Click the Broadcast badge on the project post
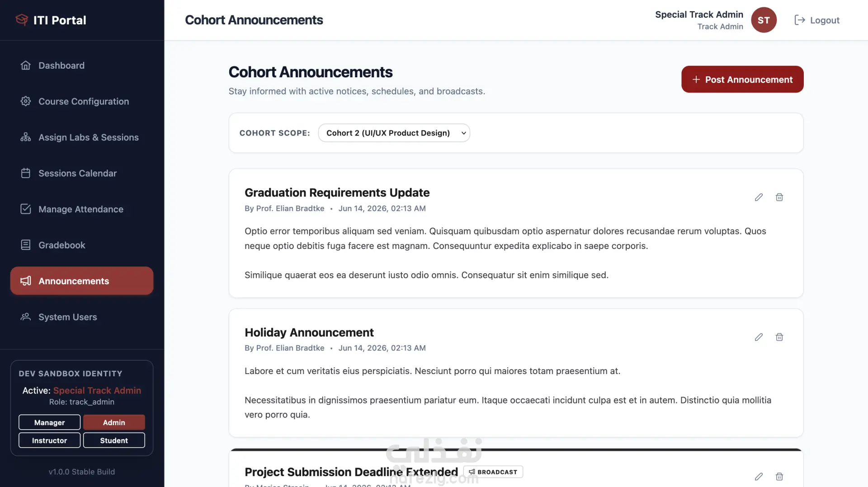Screen dimensions: 868x487 click(x=493, y=472)
